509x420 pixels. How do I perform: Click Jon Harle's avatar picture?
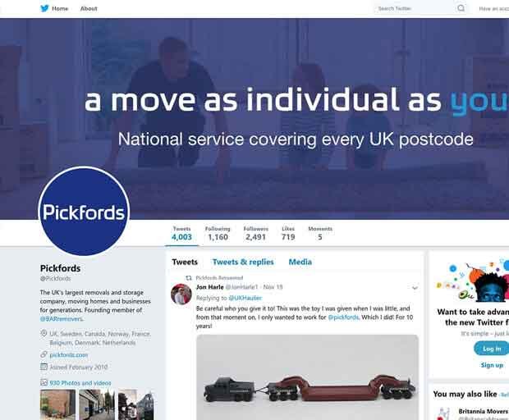pos(181,294)
